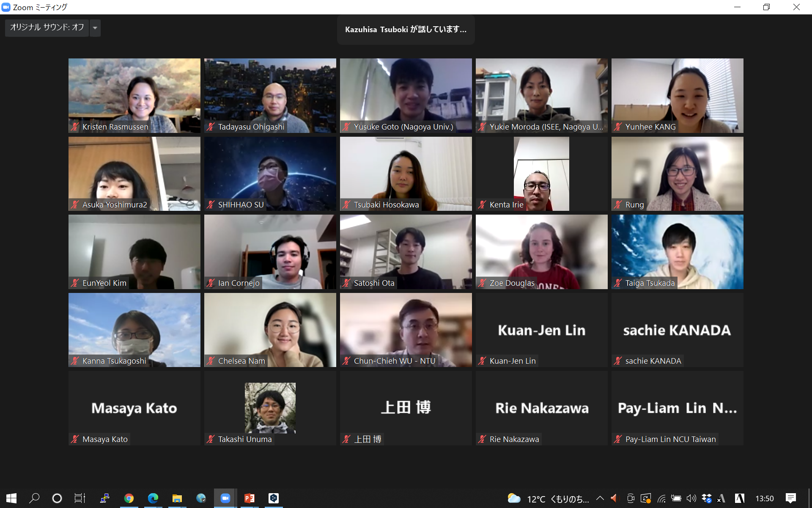Viewport: 812px width, 508px height.
Task: Open the volume control in system tray
Action: tap(691, 498)
